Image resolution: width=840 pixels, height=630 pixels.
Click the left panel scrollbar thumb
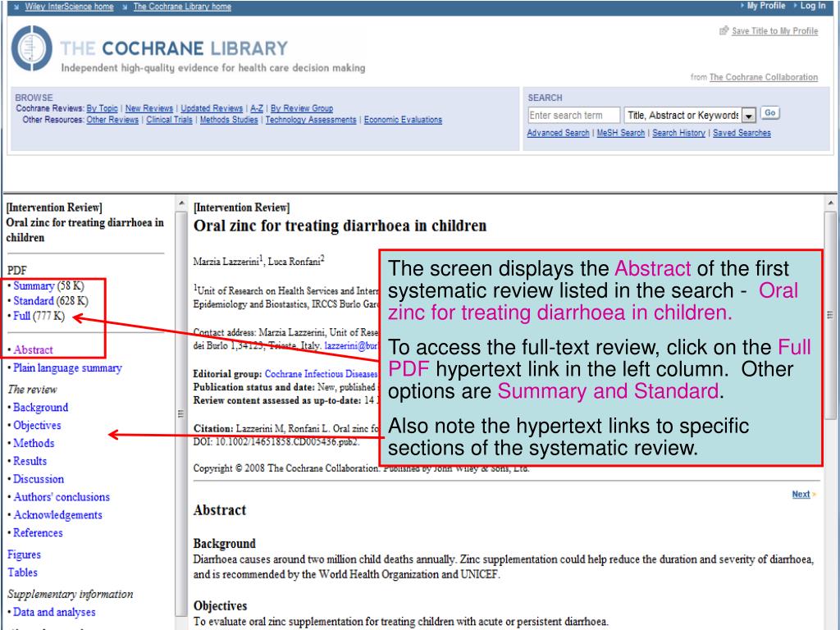click(181, 413)
